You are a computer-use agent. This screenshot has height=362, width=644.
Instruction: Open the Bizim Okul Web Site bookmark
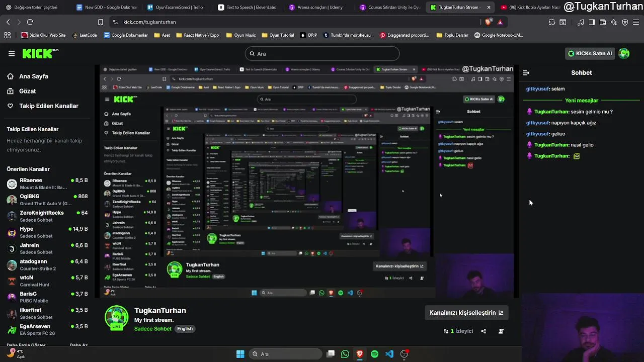(43, 35)
